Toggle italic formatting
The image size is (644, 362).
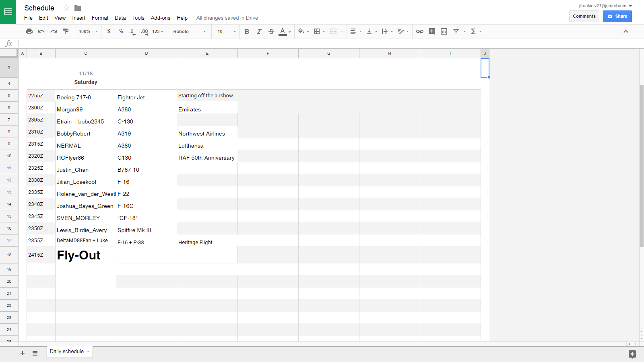(259, 31)
